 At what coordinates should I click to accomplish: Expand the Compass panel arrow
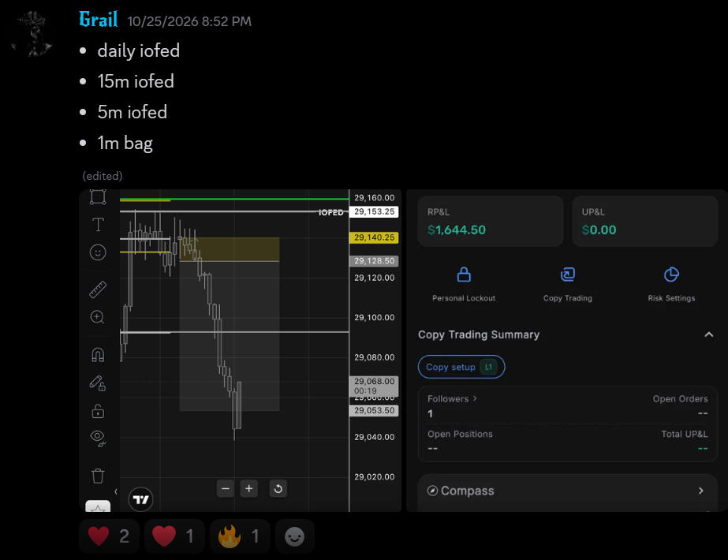point(701,491)
